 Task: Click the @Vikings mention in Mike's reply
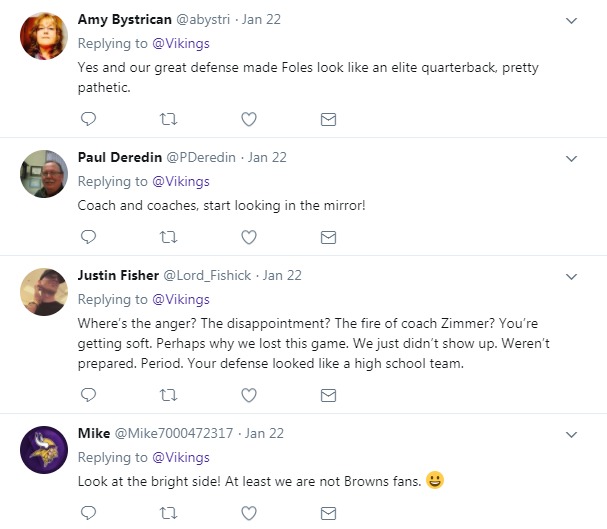[x=180, y=457]
